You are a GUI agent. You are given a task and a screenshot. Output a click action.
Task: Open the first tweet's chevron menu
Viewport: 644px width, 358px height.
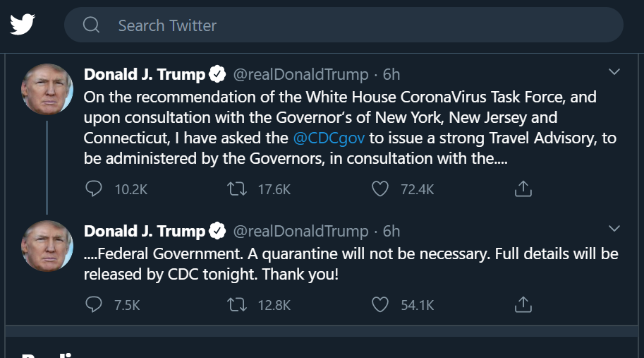(x=614, y=72)
